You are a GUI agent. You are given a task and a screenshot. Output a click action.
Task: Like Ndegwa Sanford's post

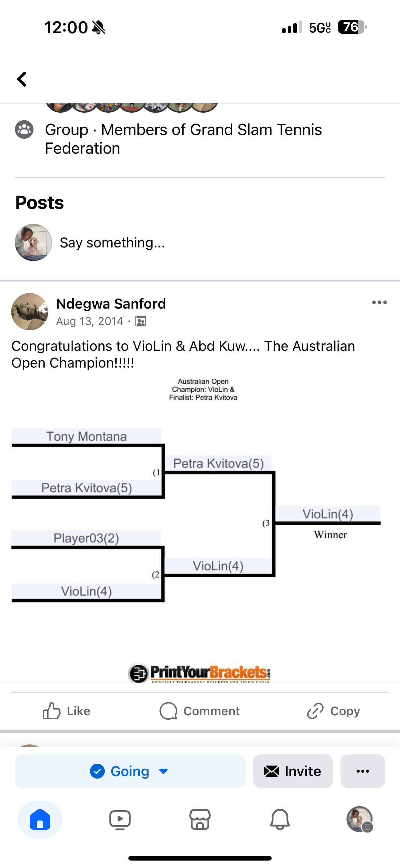(x=67, y=711)
